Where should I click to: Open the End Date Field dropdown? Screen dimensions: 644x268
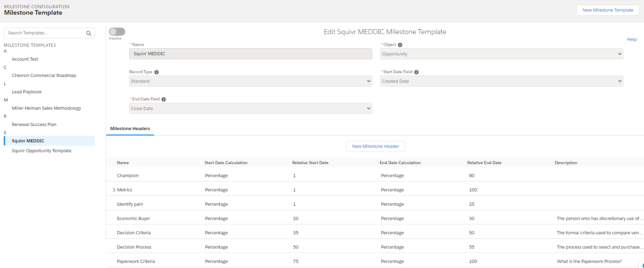[x=250, y=108]
